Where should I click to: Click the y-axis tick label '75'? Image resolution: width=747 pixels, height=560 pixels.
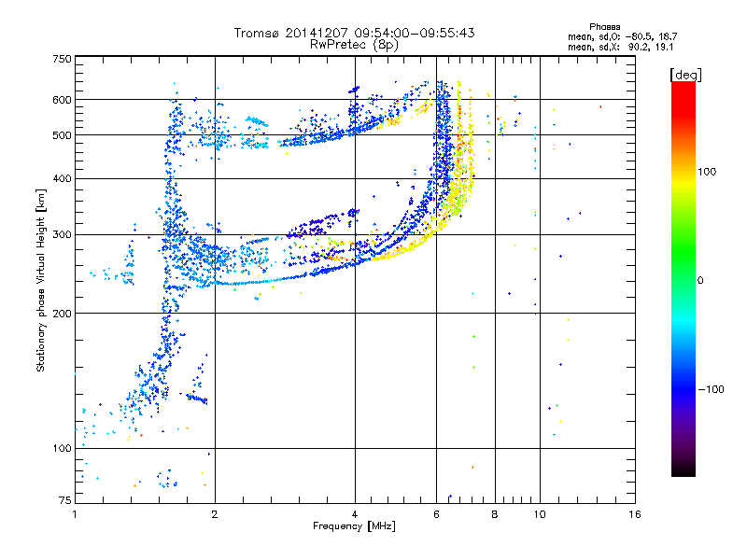pyautogui.click(x=65, y=500)
